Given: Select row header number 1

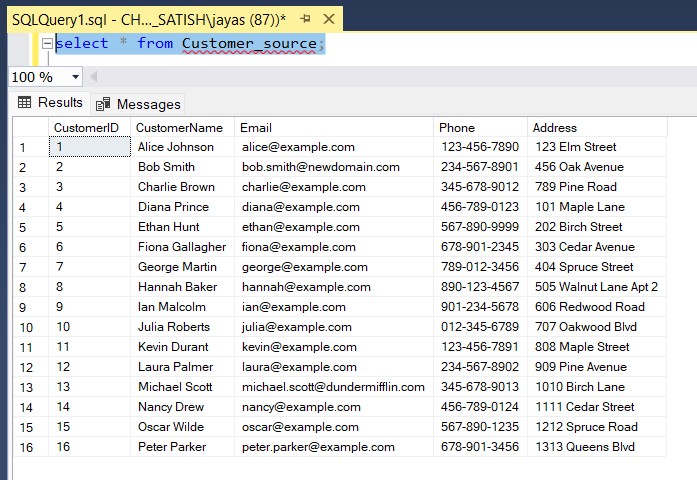Looking at the screenshot, I should point(31,147).
